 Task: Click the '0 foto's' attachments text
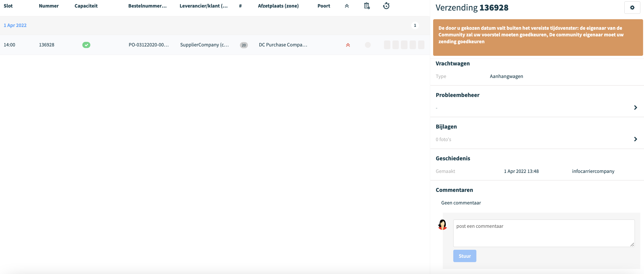[443, 140]
